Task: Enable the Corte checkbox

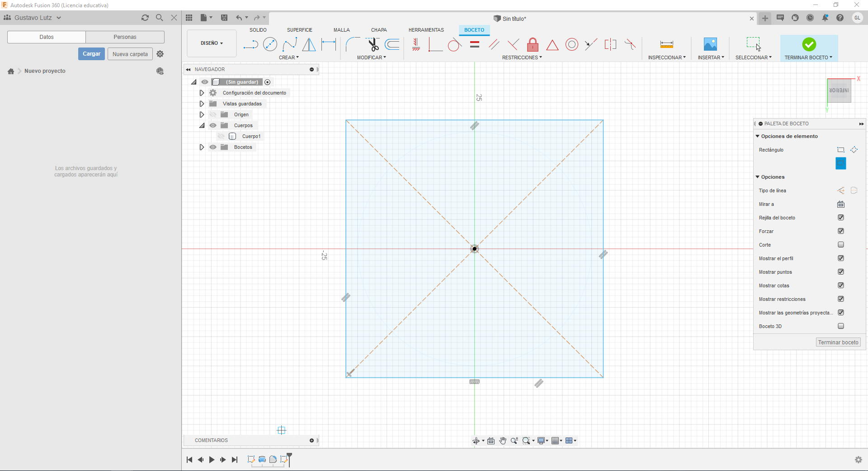Action: (841, 245)
